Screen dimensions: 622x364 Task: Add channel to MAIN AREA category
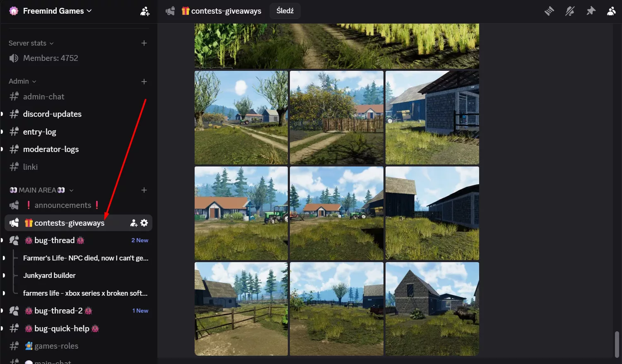[144, 190]
